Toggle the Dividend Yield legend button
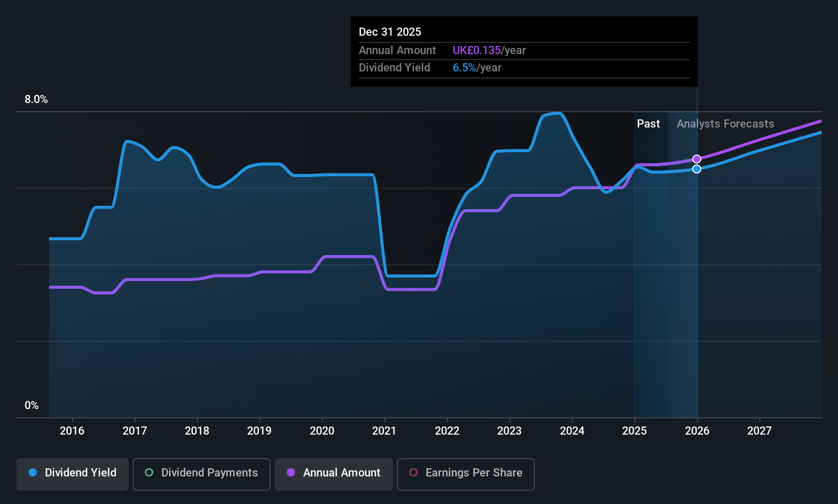The width and height of the screenshot is (838, 504). point(72,474)
